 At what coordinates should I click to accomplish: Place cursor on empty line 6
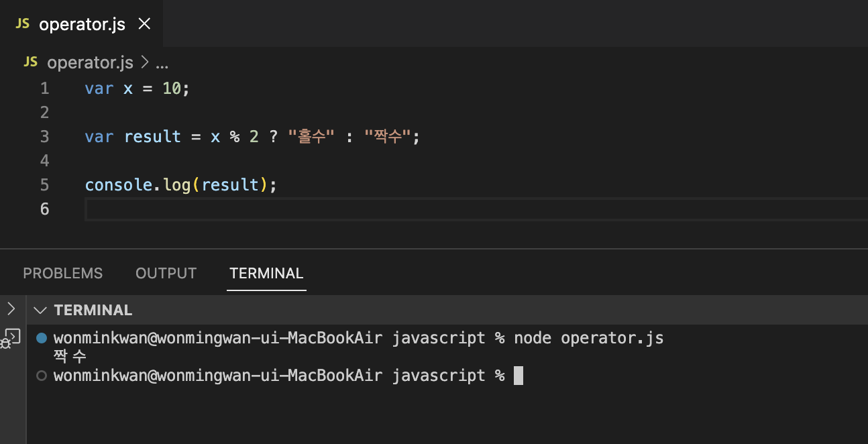click(x=476, y=209)
